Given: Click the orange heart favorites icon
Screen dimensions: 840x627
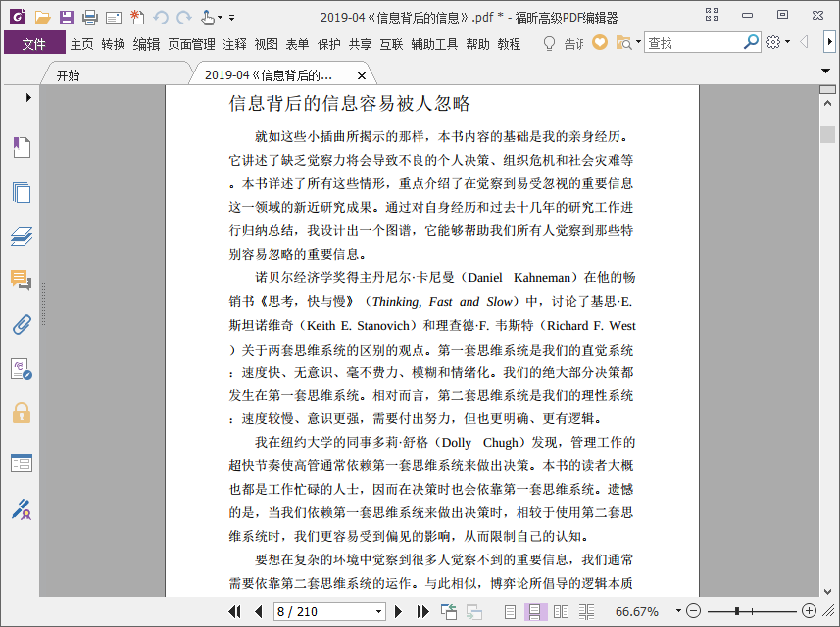Looking at the screenshot, I should [x=600, y=42].
